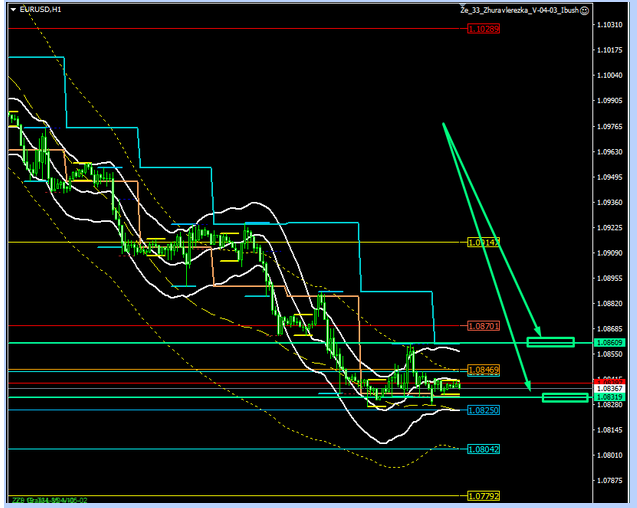Click the 1.08145 value on the price scale
This screenshot has height=508, width=637.
pos(609,430)
